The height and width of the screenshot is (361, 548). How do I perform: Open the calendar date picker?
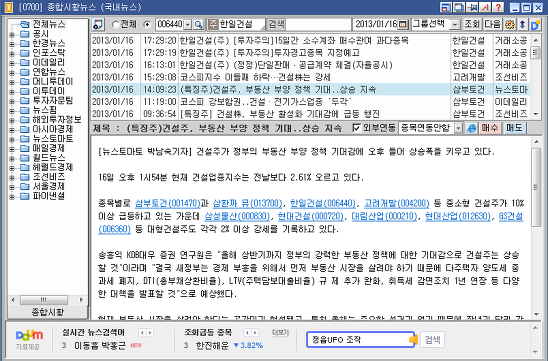tap(403, 24)
